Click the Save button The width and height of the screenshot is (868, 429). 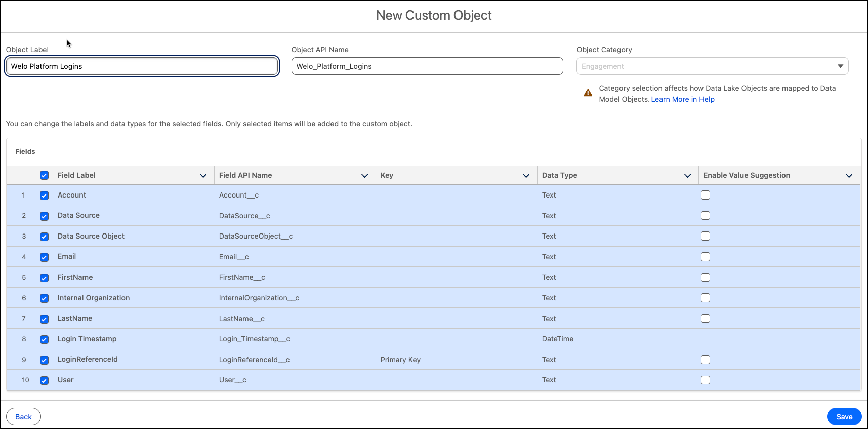[x=844, y=417]
